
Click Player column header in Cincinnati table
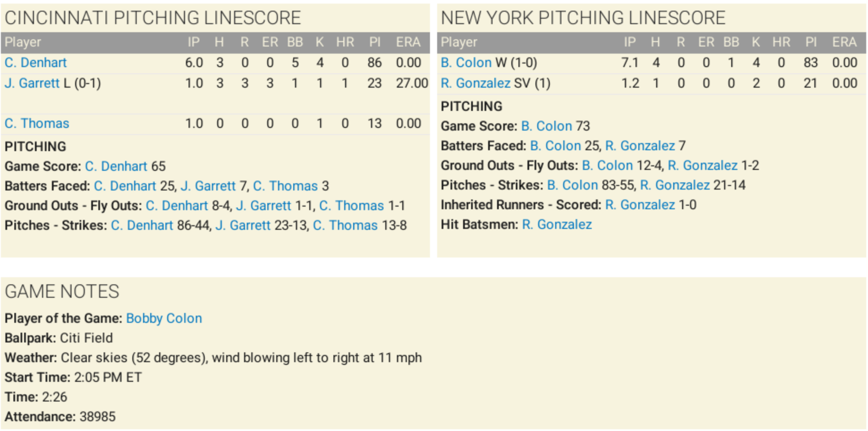[x=23, y=42]
